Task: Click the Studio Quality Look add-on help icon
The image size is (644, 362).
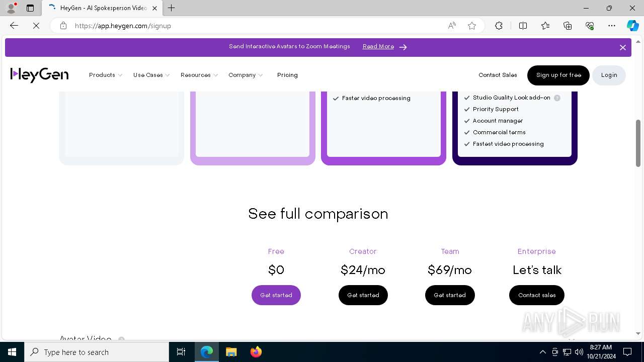Action: [x=557, y=98]
